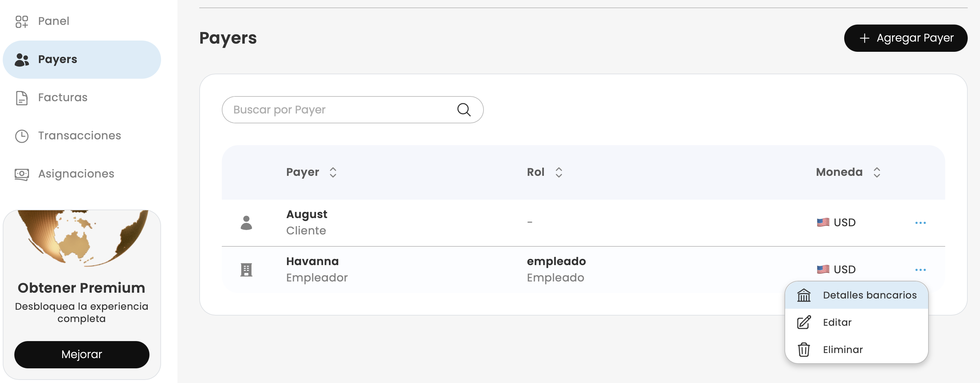Sort the table by Payer column

333,172
